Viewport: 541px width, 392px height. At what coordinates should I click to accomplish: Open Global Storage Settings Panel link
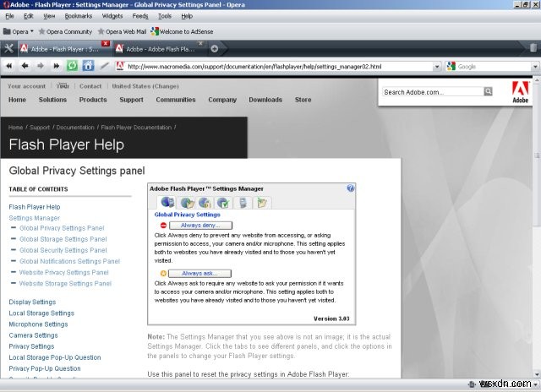point(63,239)
